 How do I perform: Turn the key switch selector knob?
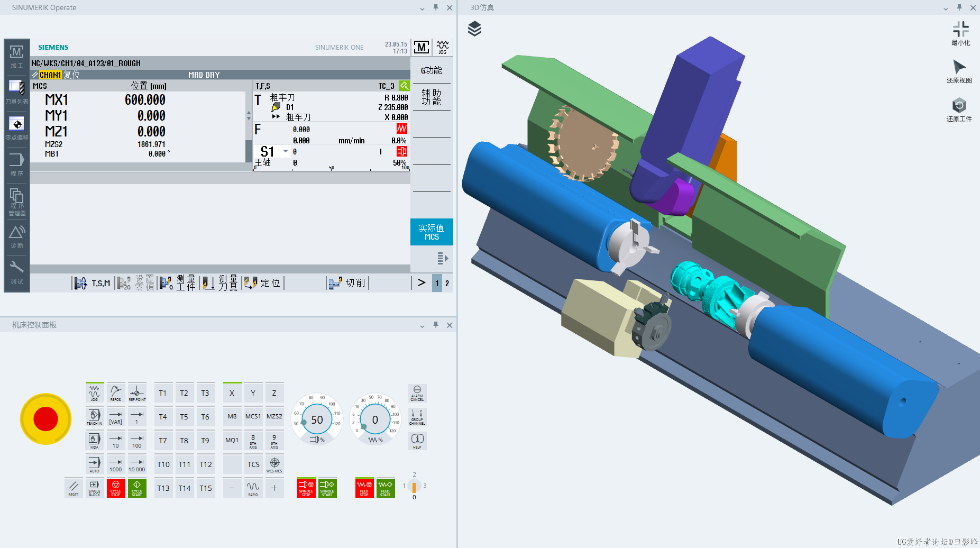[x=414, y=486]
